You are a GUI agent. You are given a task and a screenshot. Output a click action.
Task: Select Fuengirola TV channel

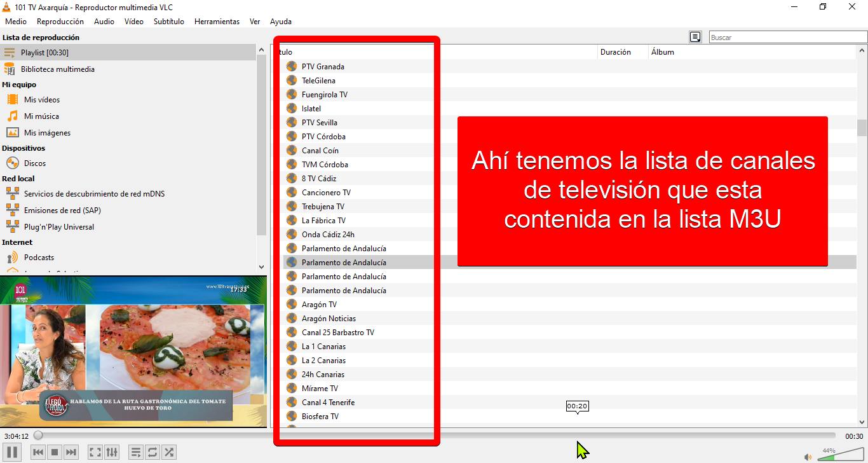325,94
